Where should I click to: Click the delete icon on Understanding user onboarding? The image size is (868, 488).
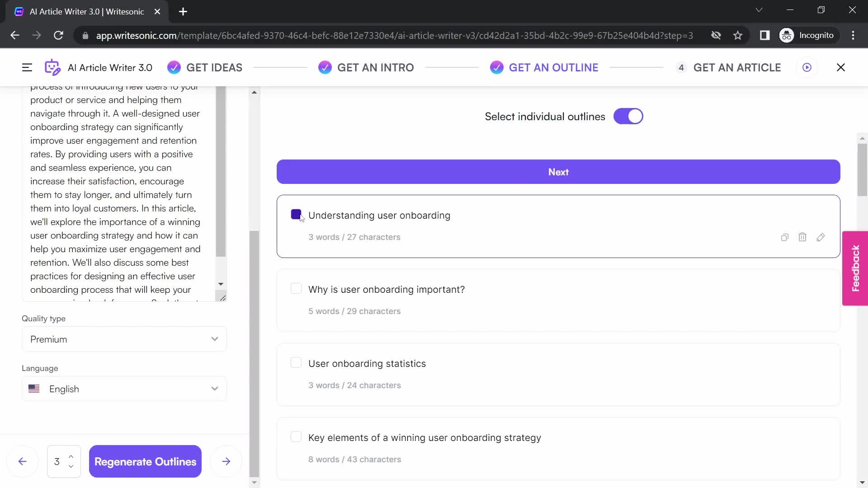coord(802,237)
